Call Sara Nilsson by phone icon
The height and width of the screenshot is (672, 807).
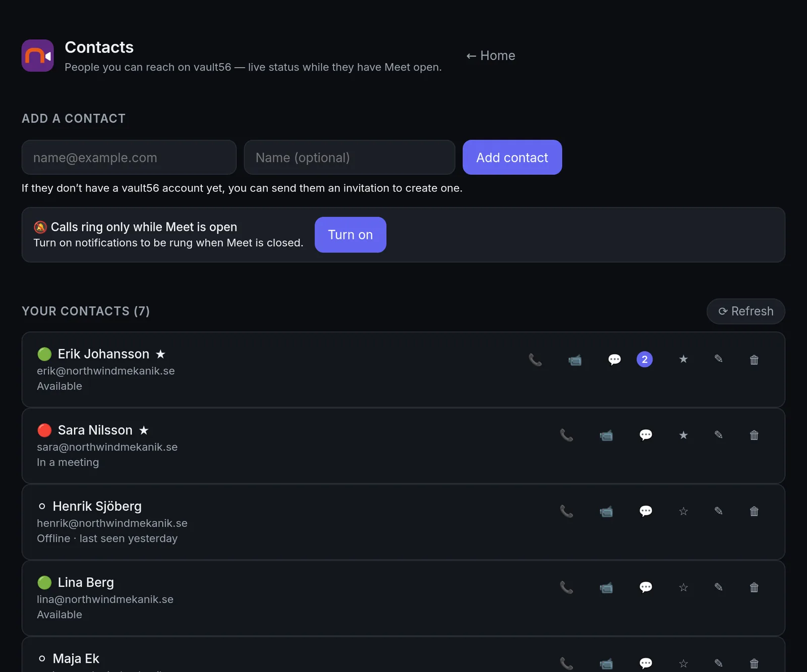(566, 435)
